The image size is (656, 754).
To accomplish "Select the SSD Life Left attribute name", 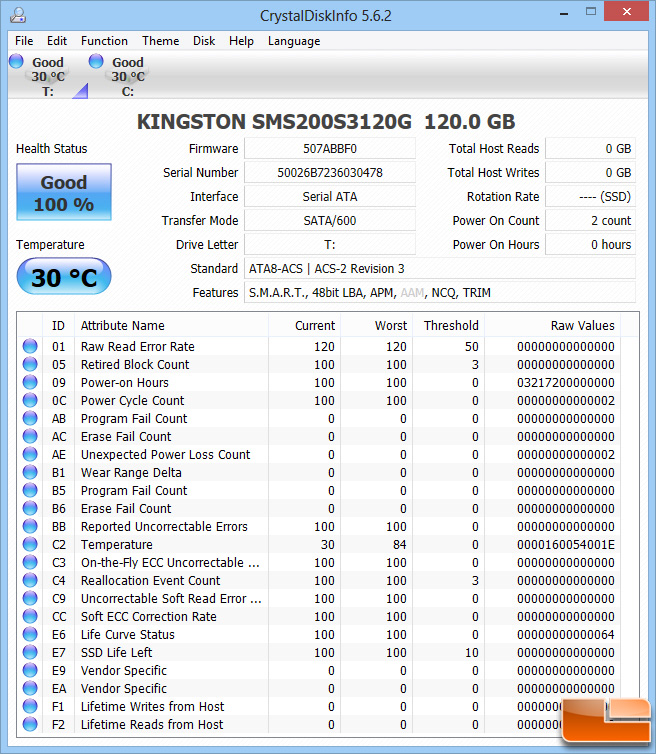I will click(116, 653).
